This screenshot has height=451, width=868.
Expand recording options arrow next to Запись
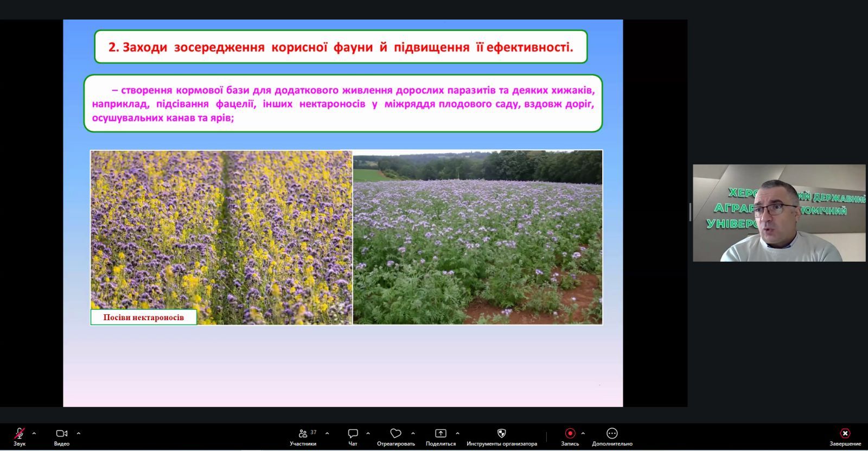coord(583,433)
